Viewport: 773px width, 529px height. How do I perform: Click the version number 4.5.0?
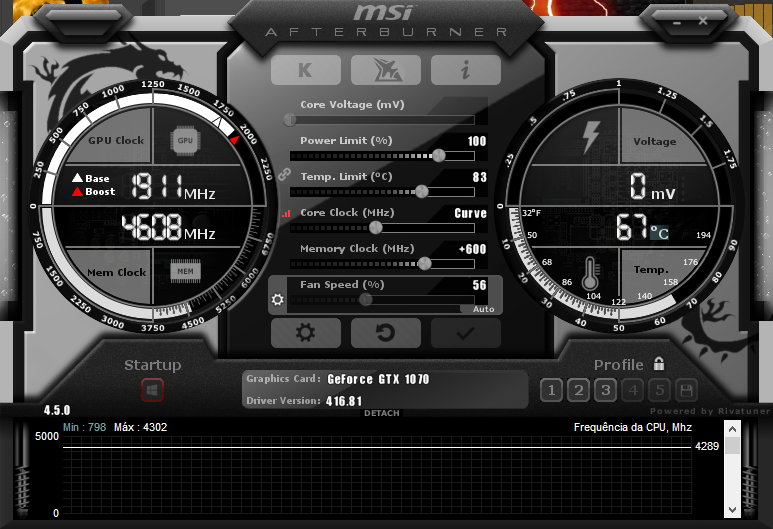(57, 410)
